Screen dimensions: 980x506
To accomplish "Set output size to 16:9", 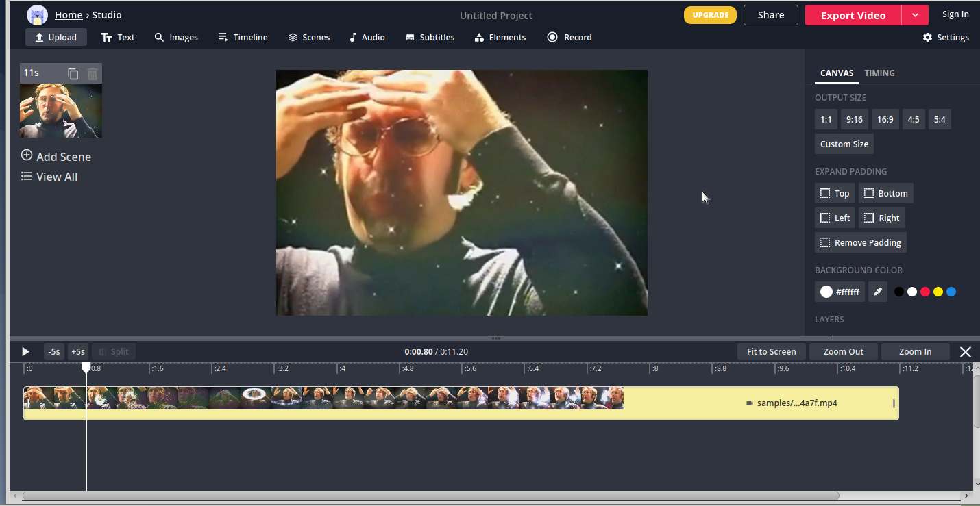I will pyautogui.click(x=885, y=119).
